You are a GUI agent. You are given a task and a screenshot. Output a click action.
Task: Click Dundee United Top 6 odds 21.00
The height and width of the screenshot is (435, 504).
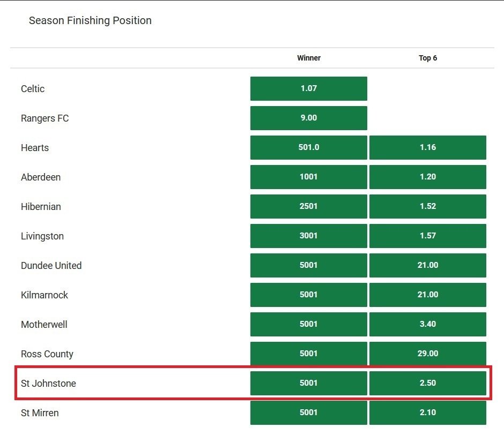coord(427,265)
